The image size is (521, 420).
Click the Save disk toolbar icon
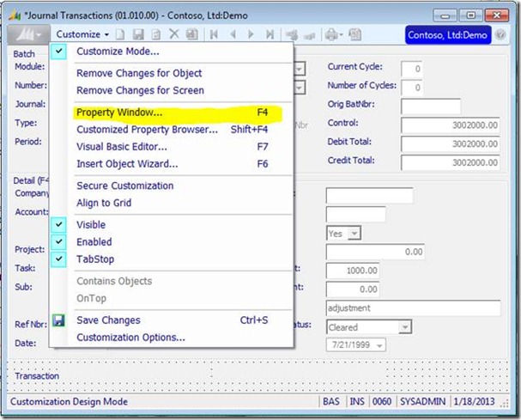(138, 34)
